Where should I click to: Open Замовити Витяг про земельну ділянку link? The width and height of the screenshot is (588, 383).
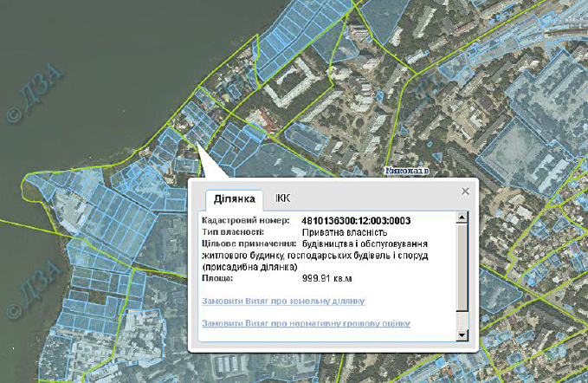click(282, 301)
